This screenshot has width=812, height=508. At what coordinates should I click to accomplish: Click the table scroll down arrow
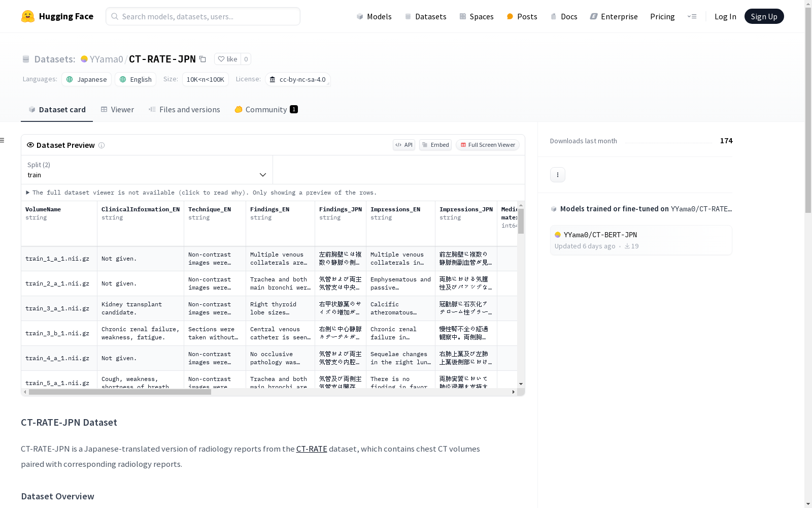point(521,384)
